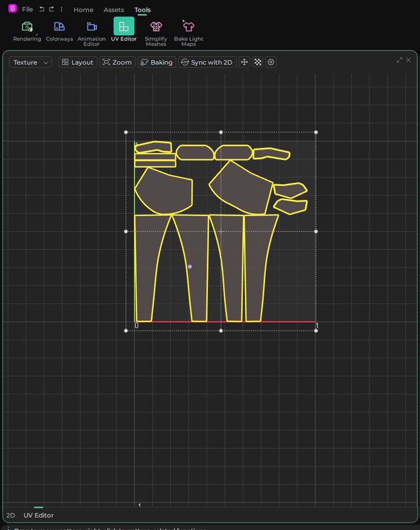This screenshot has height=530, width=420.
Task: Close the UV Editor panel
Action: click(x=408, y=60)
